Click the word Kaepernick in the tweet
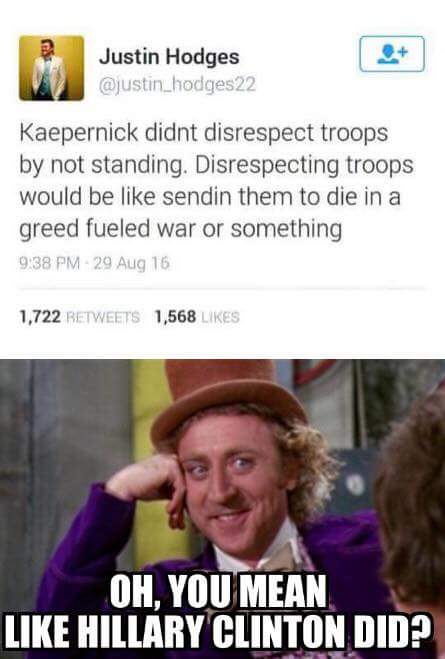Screen dimensions: 445x659 coord(79,133)
